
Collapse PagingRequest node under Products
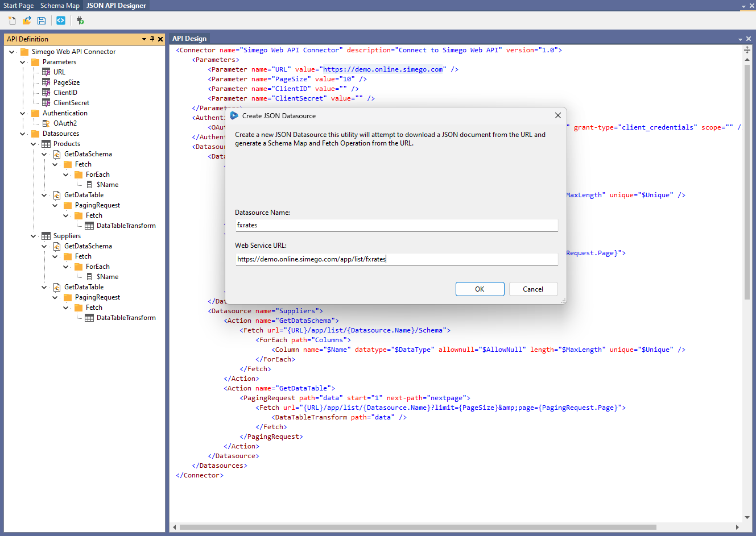click(55, 205)
